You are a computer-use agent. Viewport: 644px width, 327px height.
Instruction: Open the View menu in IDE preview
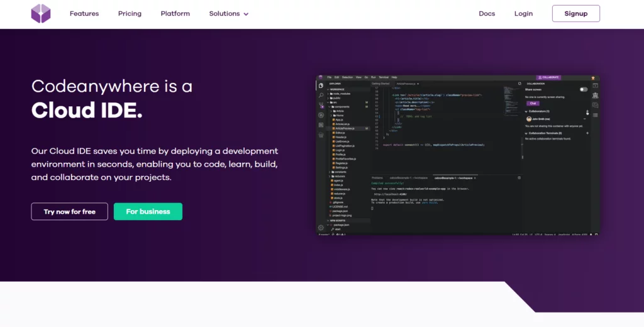(x=358, y=77)
